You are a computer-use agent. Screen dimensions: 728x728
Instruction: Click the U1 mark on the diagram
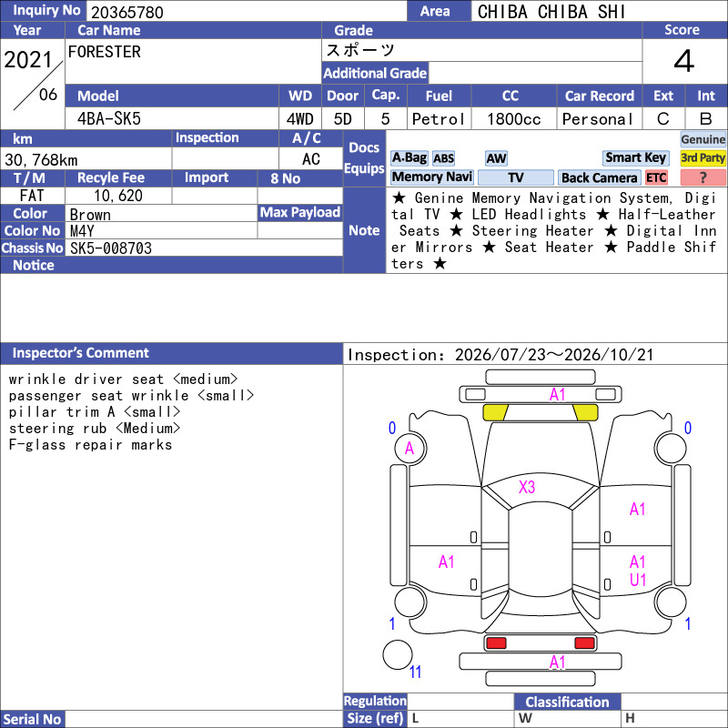[x=638, y=580]
